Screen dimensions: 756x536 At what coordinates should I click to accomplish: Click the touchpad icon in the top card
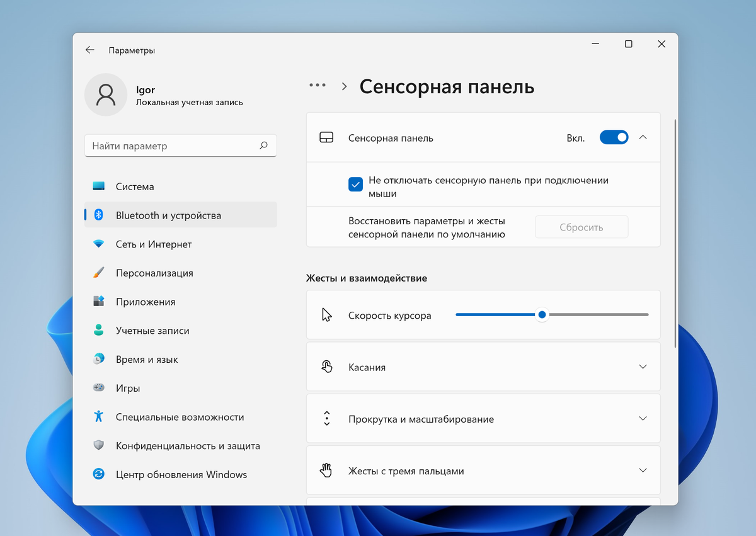point(326,138)
